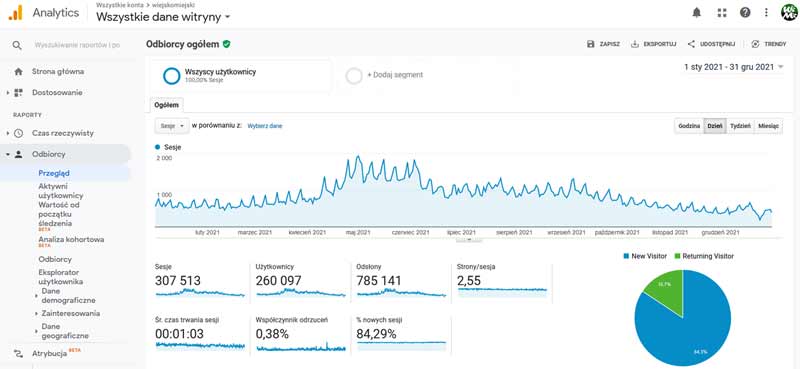
Task: Click the EKSPORTUJ button label
Action: tap(660, 44)
